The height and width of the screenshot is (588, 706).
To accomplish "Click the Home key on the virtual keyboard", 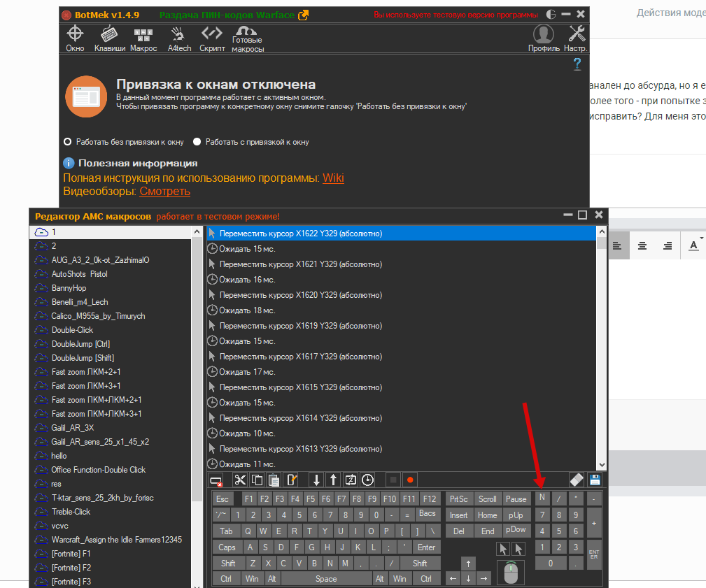I will pyautogui.click(x=487, y=515).
